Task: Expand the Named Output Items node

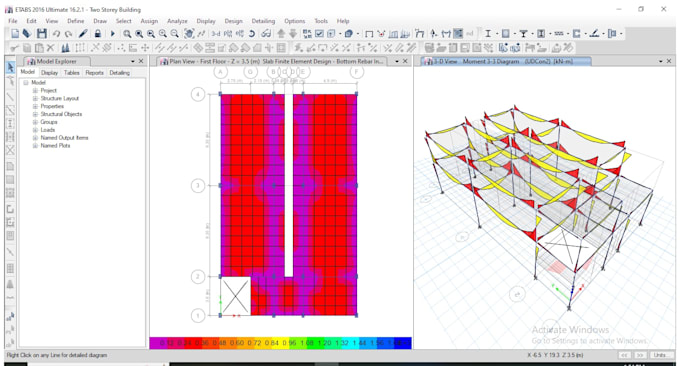Action: [x=35, y=137]
